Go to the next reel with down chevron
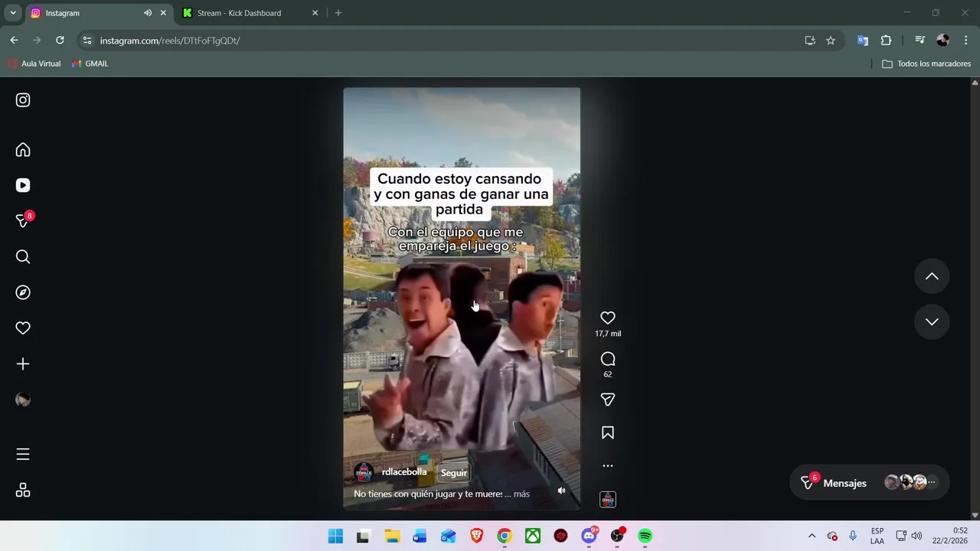Screen dimensions: 980x551 (x=932, y=322)
